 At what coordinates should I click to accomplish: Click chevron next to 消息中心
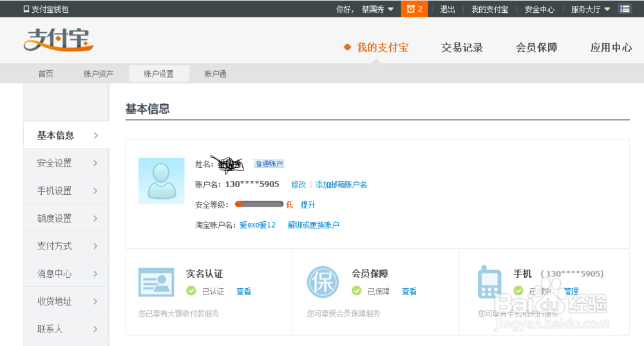[x=95, y=273]
